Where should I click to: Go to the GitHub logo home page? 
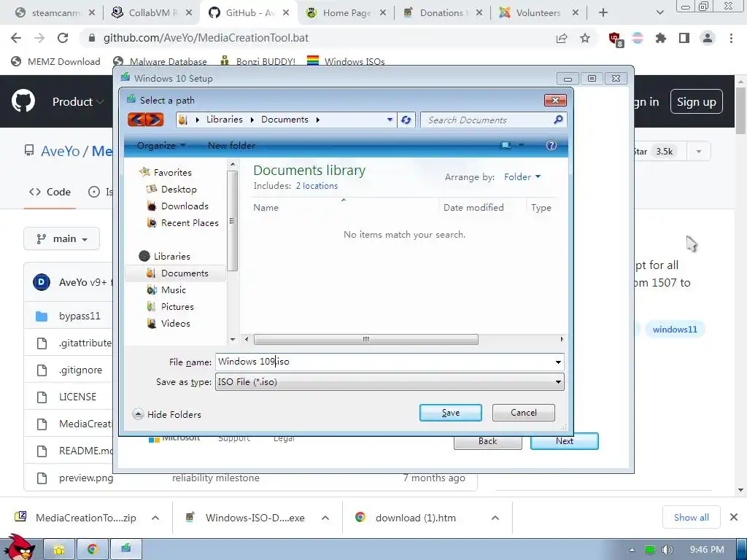(23, 101)
